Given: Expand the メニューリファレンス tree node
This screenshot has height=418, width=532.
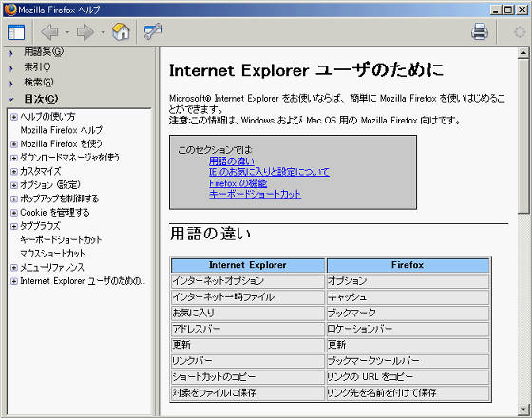Looking at the screenshot, I should pos(14,268).
